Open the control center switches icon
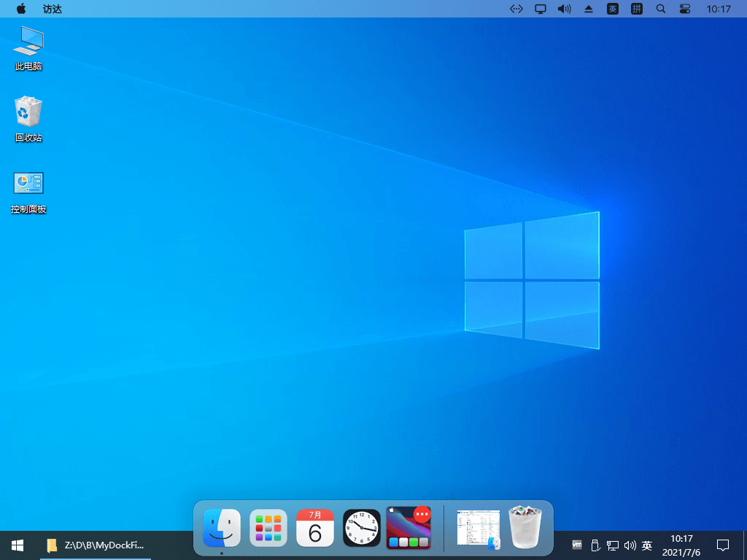 (x=684, y=9)
